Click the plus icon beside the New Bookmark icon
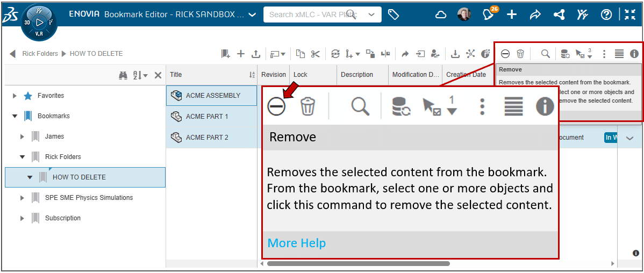 (x=241, y=53)
